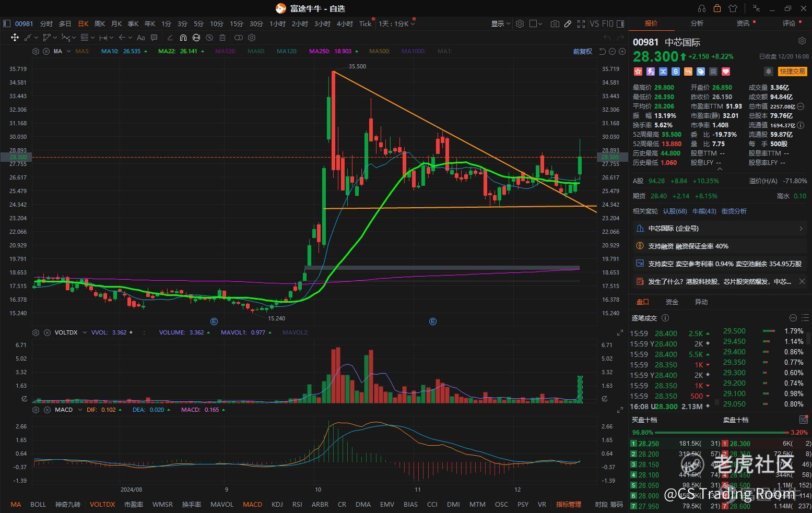
Task: Click the chart reset rotate icon
Action: [602, 51]
